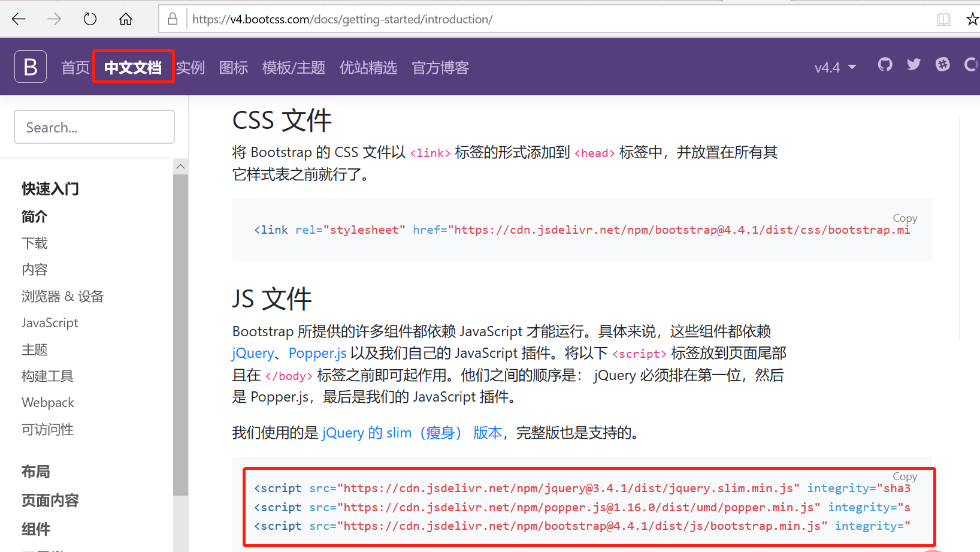Open 图标 navbar item
The width and height of the screenshot is (980, 552).
[x=234, y=68]
